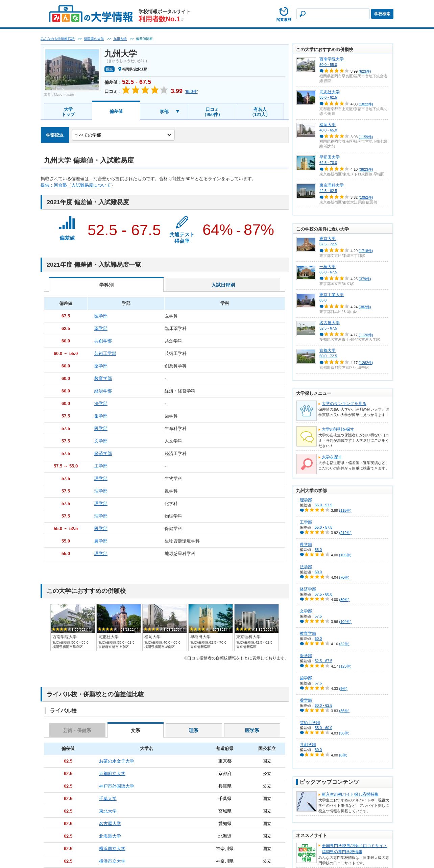Open 東京理科大学 card in 併願校 section
The image size is (434, 868).
tap(256, 627)
